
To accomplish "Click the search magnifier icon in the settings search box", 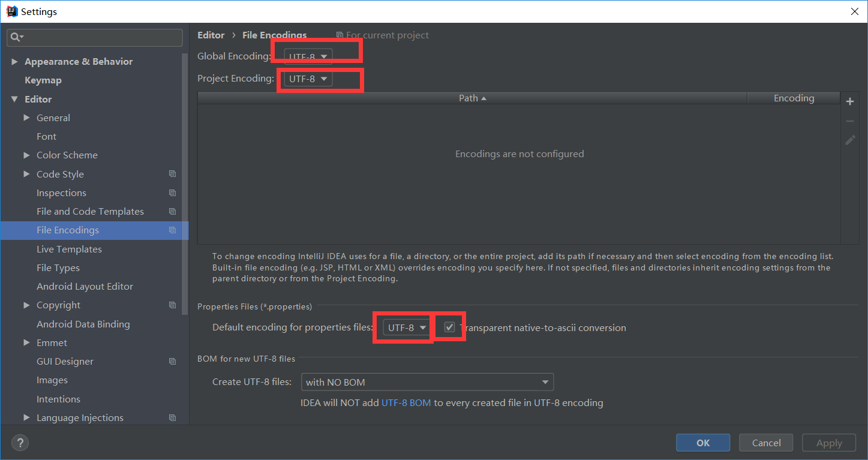I will [x=16, y=37].
